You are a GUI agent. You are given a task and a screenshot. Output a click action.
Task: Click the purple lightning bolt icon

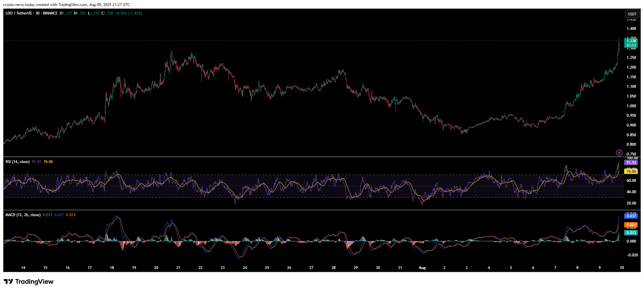[x=619, y=153]
